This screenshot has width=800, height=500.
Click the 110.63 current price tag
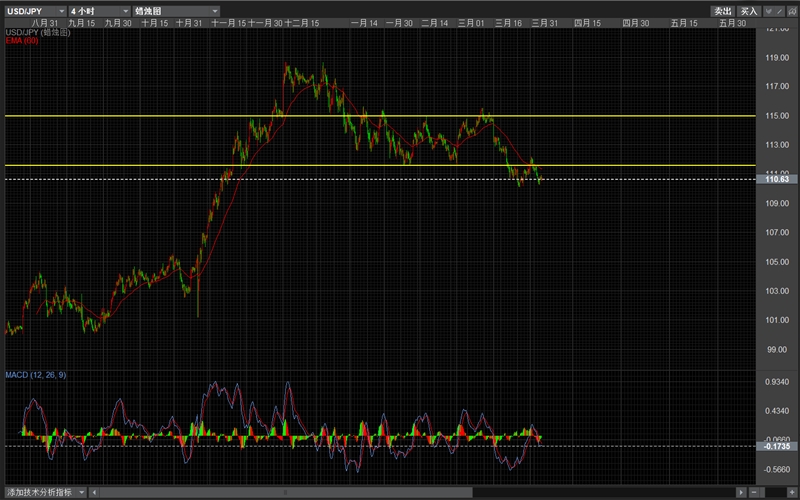777,179
